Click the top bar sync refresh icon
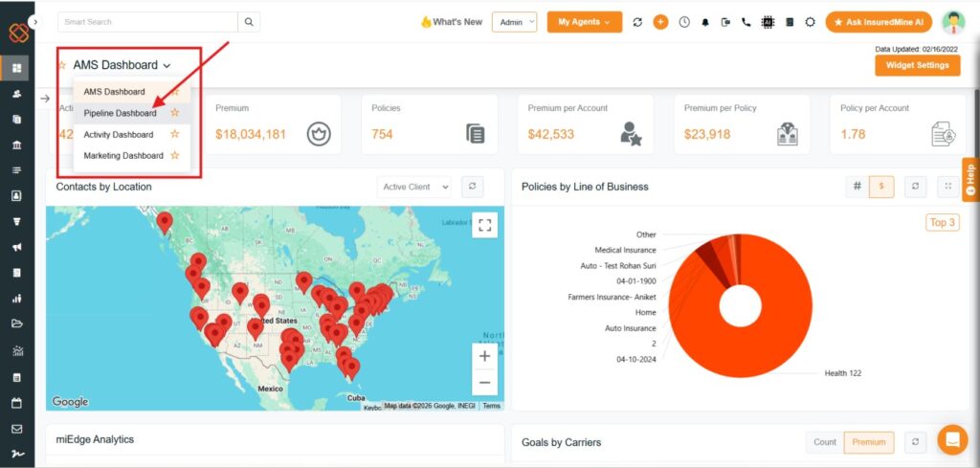 click(x=637, y=22)
